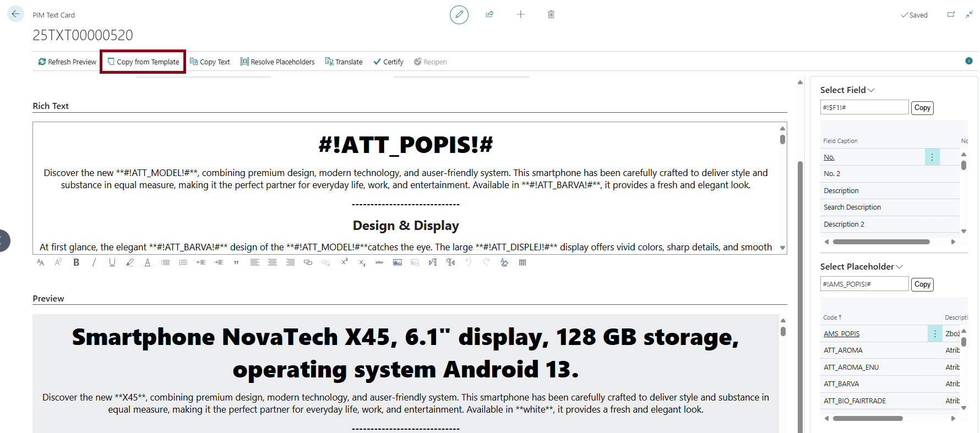The image size is (980, 433).
Task: Apply subscript formatting
Action: coord(362,262)
